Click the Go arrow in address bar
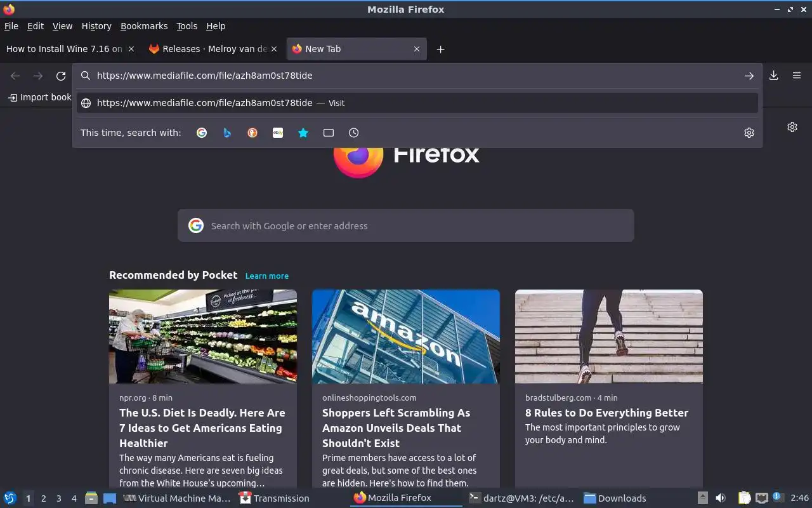Screen dimensions: 812x508 tap(749, 76)
